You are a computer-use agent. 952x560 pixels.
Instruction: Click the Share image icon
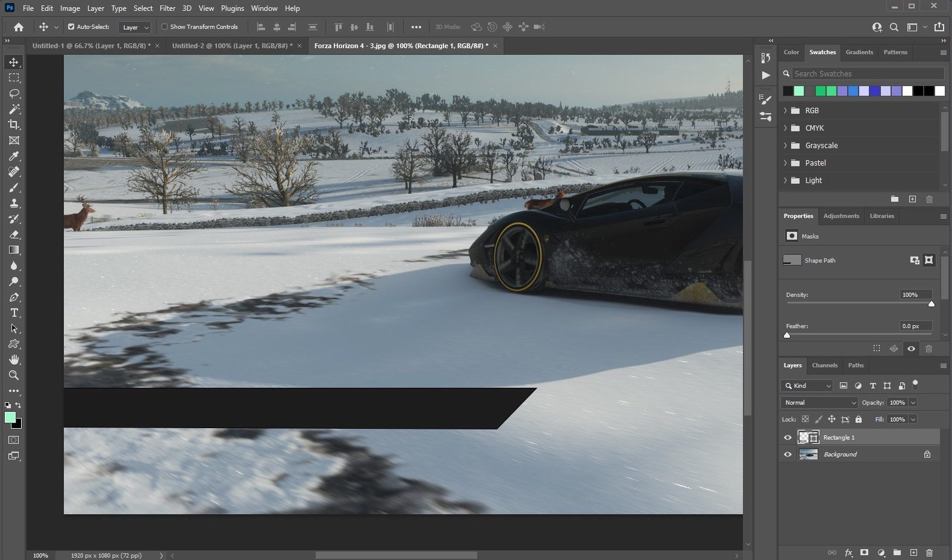tap(939, 26)
